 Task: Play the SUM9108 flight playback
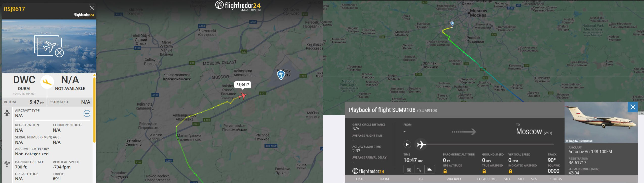coord(407,145)
